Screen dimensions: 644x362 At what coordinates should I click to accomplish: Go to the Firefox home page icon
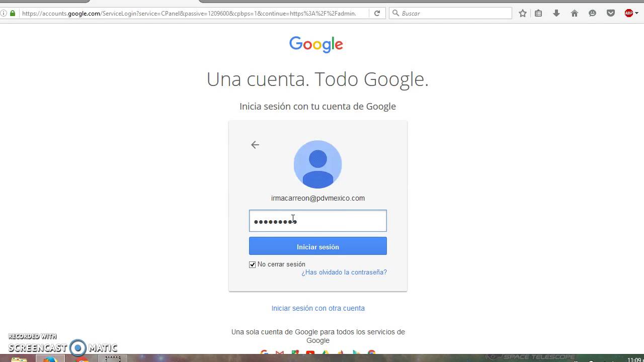[575, 14]
